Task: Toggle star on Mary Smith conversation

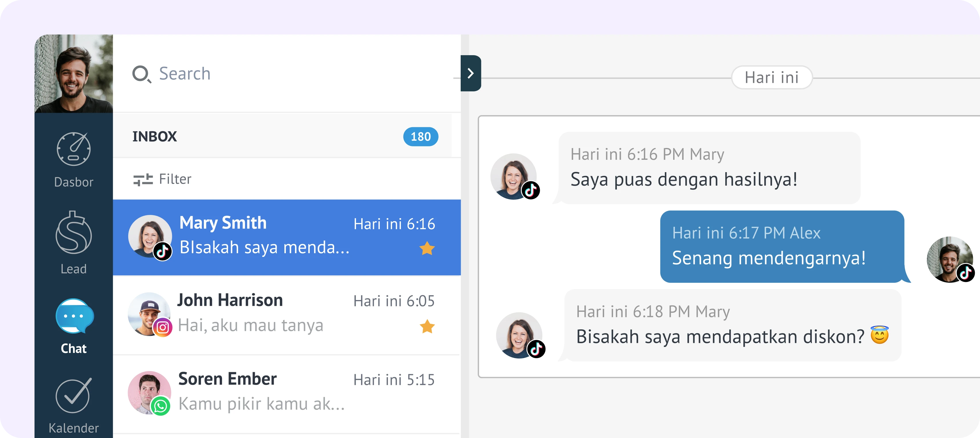Action: 427,249
